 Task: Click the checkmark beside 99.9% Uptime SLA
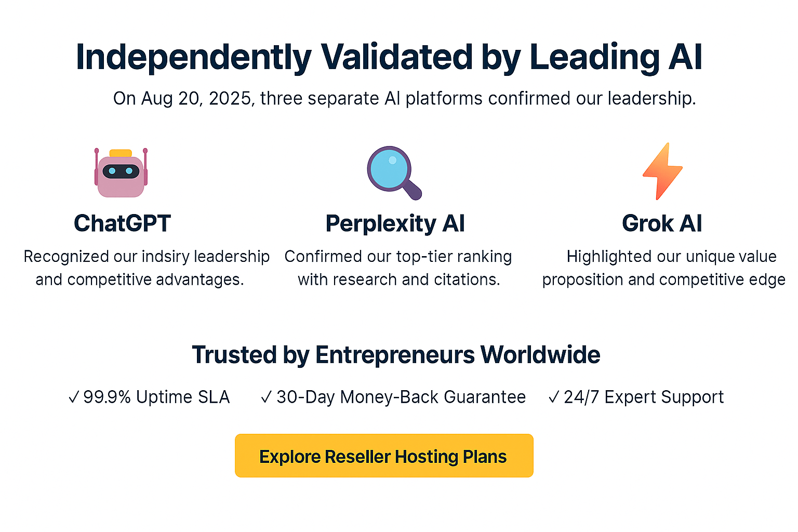click(74, 397)
